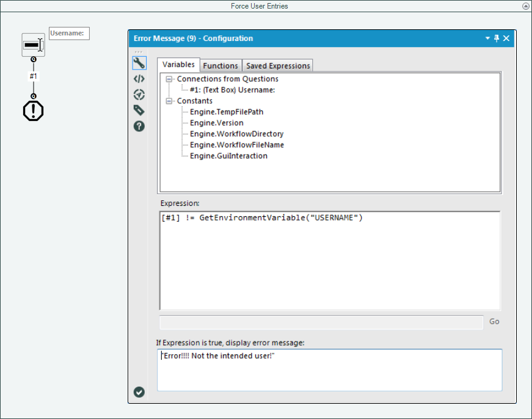The image size is (532, 419).
Task: Select Engine.Version constant
Action: (217, 123)
